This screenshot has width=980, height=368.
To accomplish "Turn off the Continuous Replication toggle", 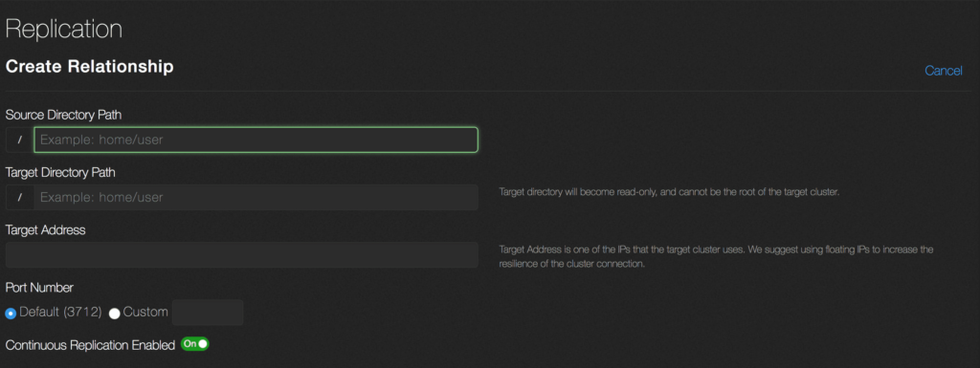I will [194, 344].
